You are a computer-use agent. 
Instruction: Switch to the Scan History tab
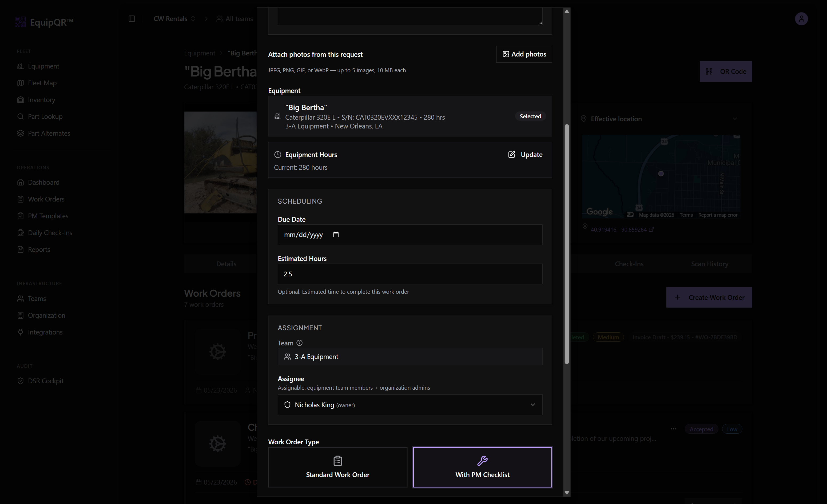710,264
